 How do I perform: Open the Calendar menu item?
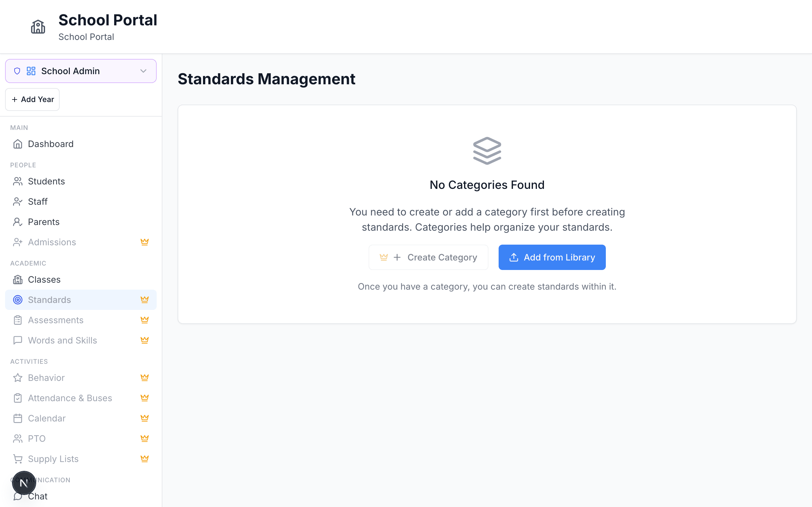pyautogui.click(x=47, y=418)
